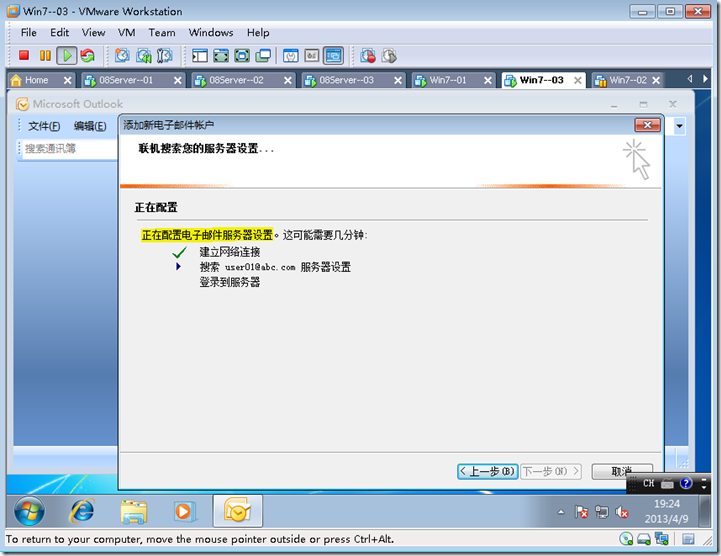Image resolution: width=721 pixels, height=556 pixels.
Task: Switch to full screen mode icon
Action: (221, 56)
